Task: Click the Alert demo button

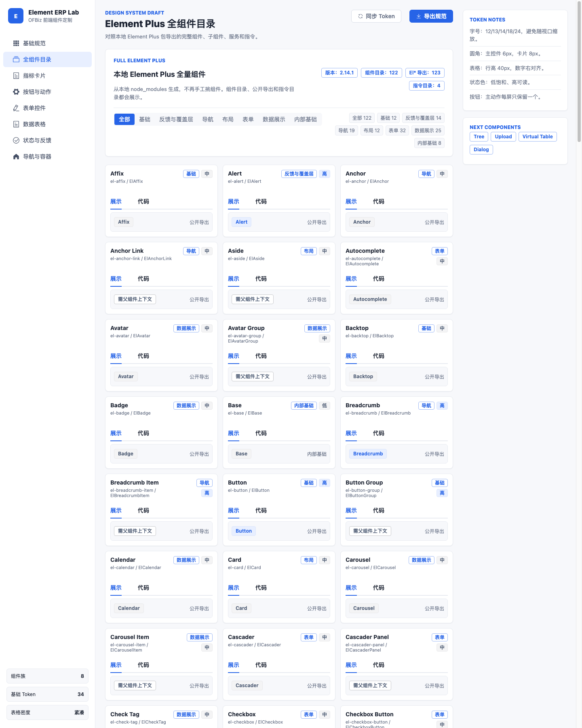Action: click(x=242, y=222)
